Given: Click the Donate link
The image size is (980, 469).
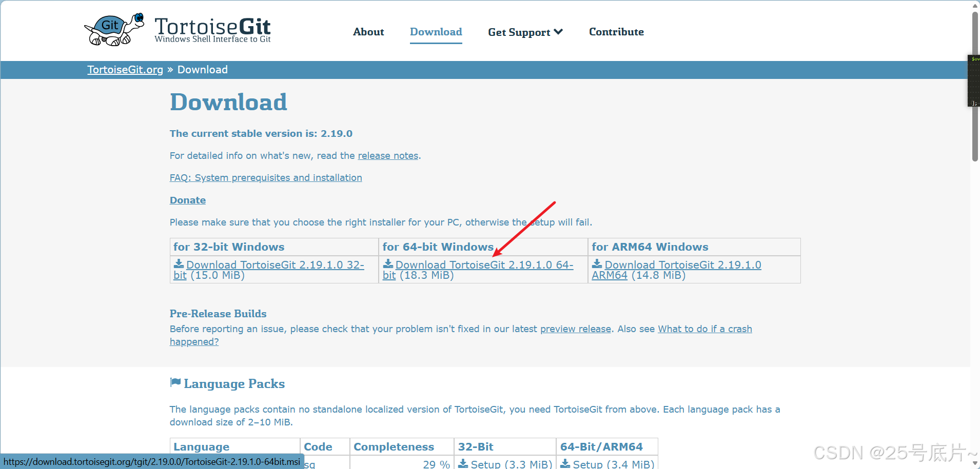Looking at the screenshot, I should point(188,200).
